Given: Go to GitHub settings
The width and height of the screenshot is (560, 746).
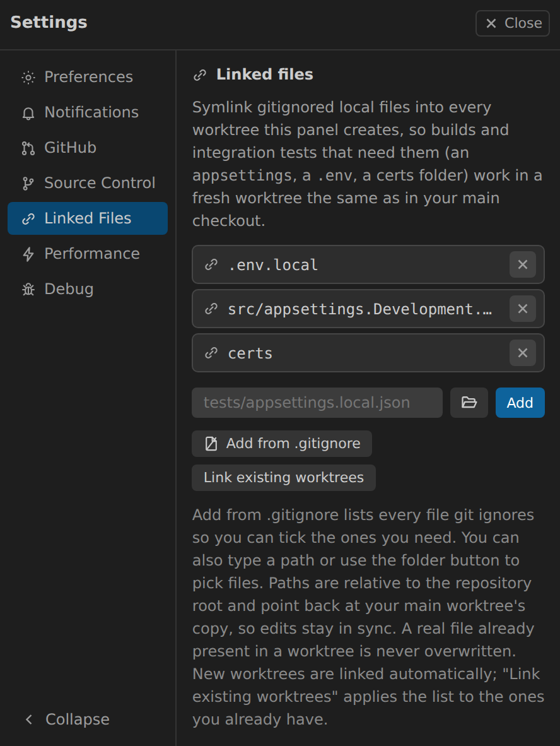Looking at the screenshot, I should pyautogui.click(x=88, y=148).
